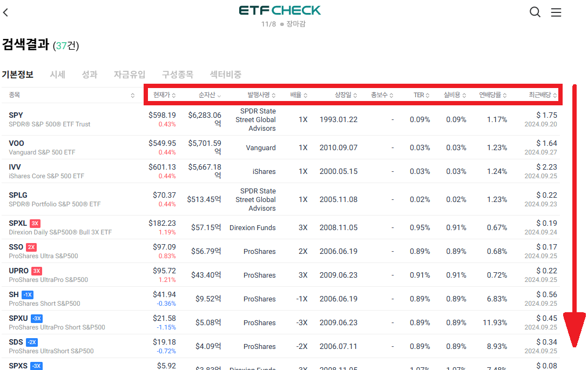
Task: Click SPLG recent dividend $0.22
Action: [547, 195]
